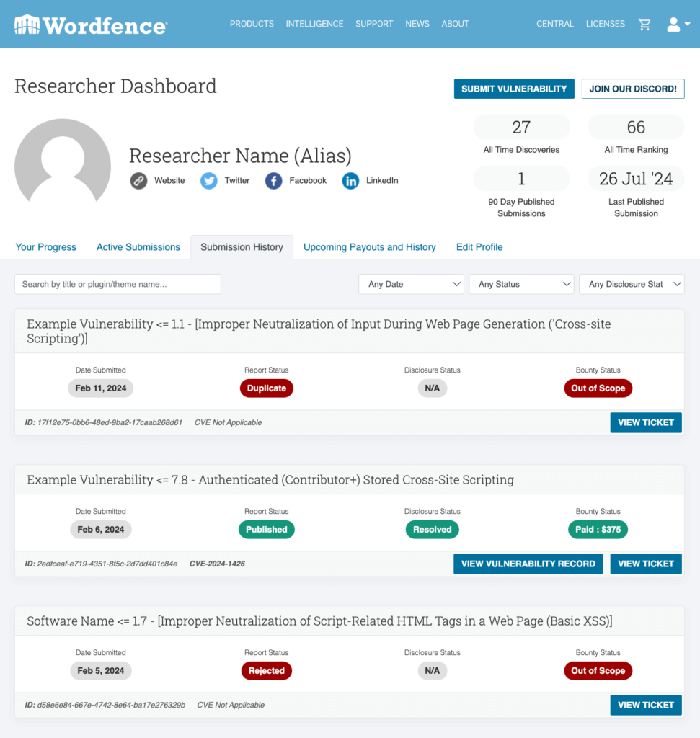Click VIEW VULNERABILITY RECORD for CVE-2024-1426
Image resolution: width=700 pixels, height=738 pixels.
pyautogui.click(x=528, y=564)
